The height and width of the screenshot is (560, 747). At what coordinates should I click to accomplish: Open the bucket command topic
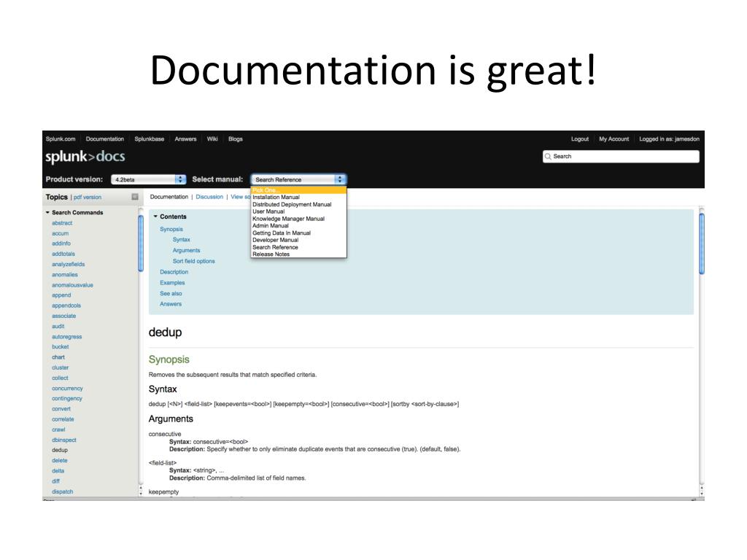pos(60,347)
